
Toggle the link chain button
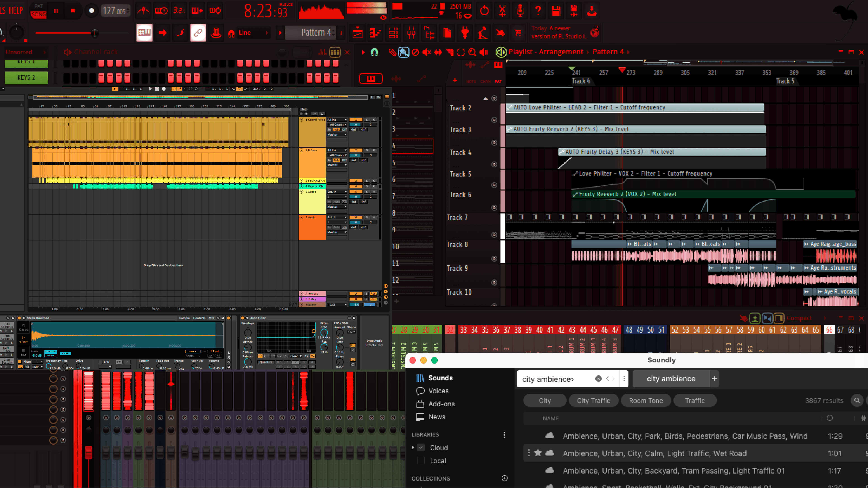coord(198,33)
